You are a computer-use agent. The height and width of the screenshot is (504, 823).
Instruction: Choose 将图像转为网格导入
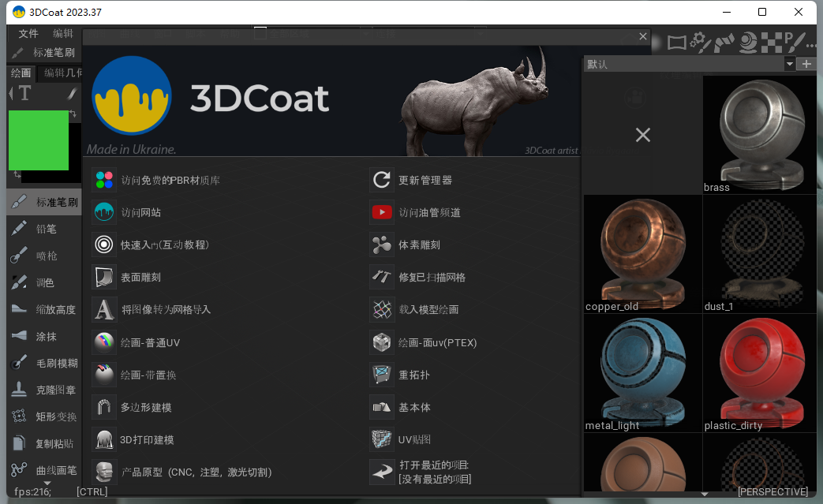(x=152, y=309)
